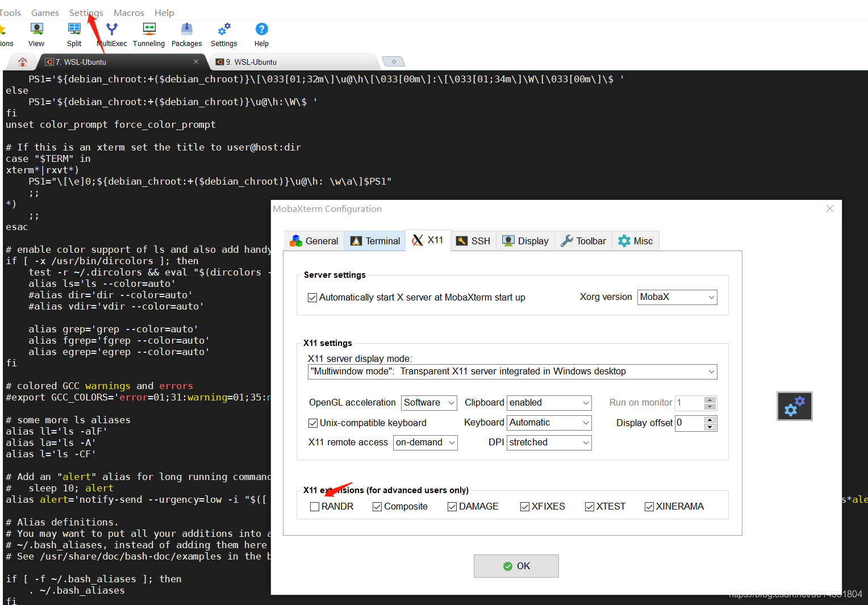Toggle the XINERAMA extension checkbox
This screenshot has width=868, height=605.
click(649, 507)
